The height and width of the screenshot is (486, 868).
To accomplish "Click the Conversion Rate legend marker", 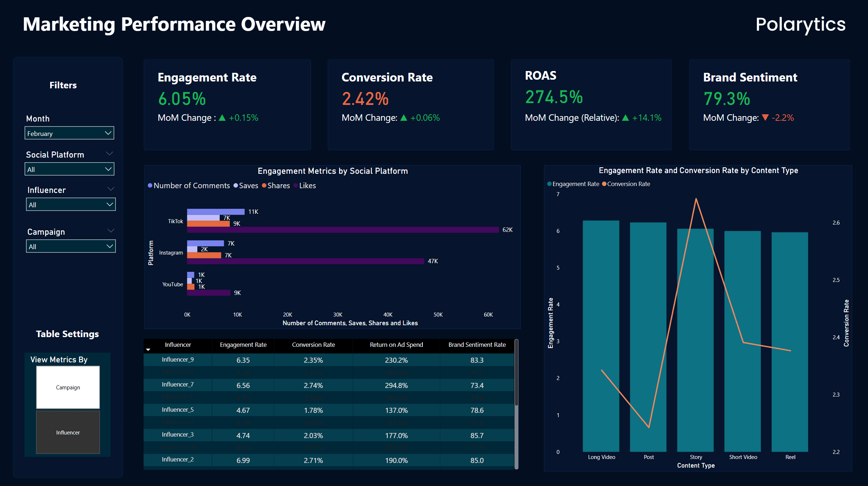I will (x=604, y=184).
